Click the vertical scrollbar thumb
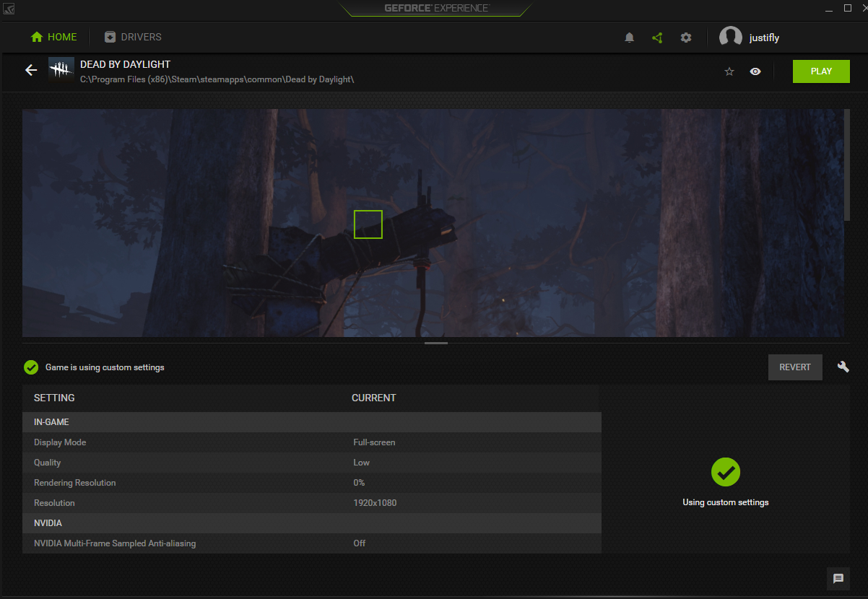Viewport: 868px width, 599px height. point(847,165)
